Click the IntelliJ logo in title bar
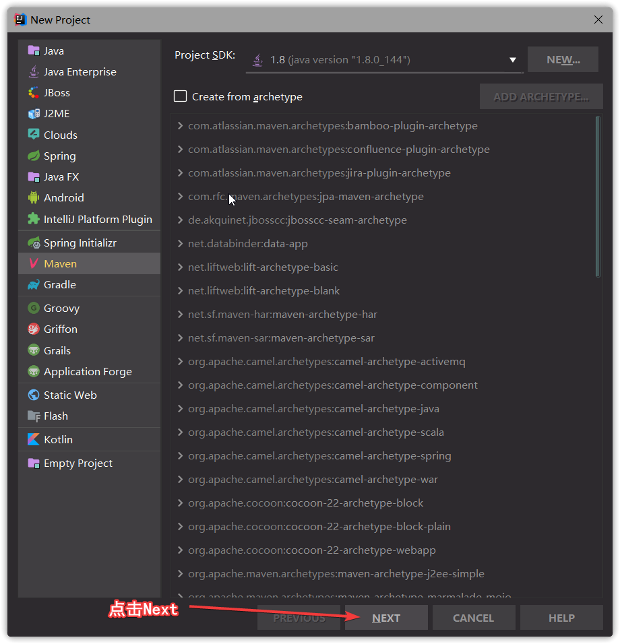This screenshot has height=644, width=620. 20,19
